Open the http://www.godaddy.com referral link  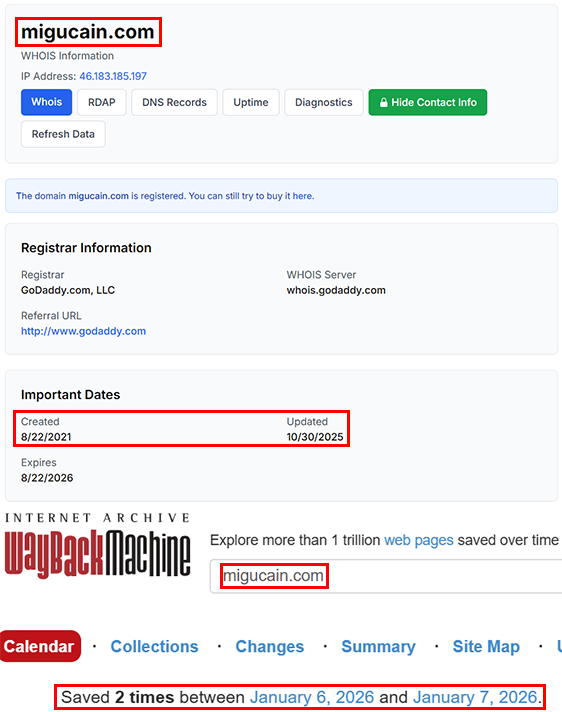pyautogui.click(x=84, y=331)
